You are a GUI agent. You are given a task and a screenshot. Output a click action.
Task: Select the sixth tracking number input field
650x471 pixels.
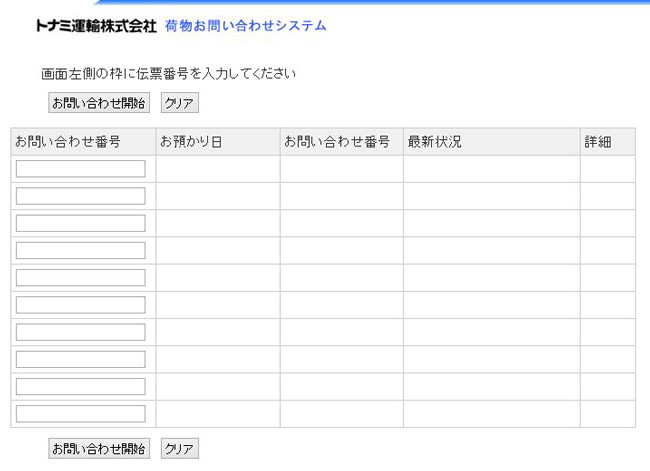(81, 305)
